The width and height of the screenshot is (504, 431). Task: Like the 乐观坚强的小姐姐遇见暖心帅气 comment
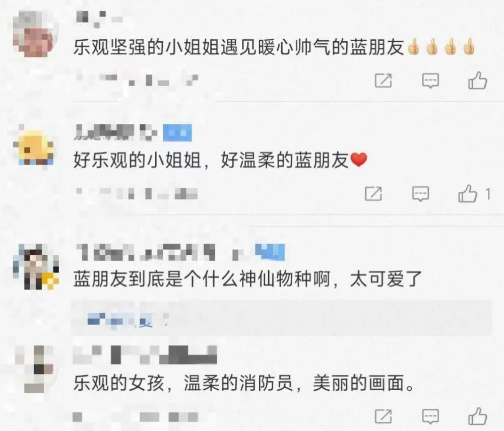pyautogui.click(x=478, y=80)
